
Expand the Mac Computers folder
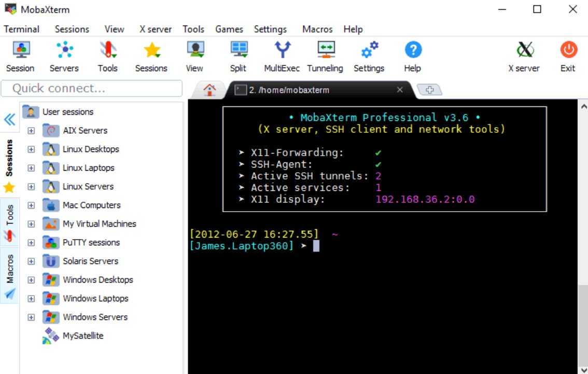(x=31, y=205)
